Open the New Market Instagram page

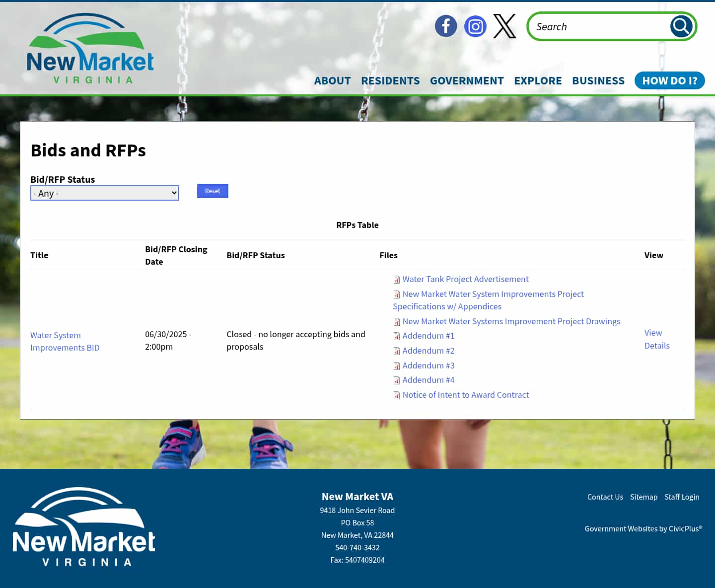coord(475,26)
